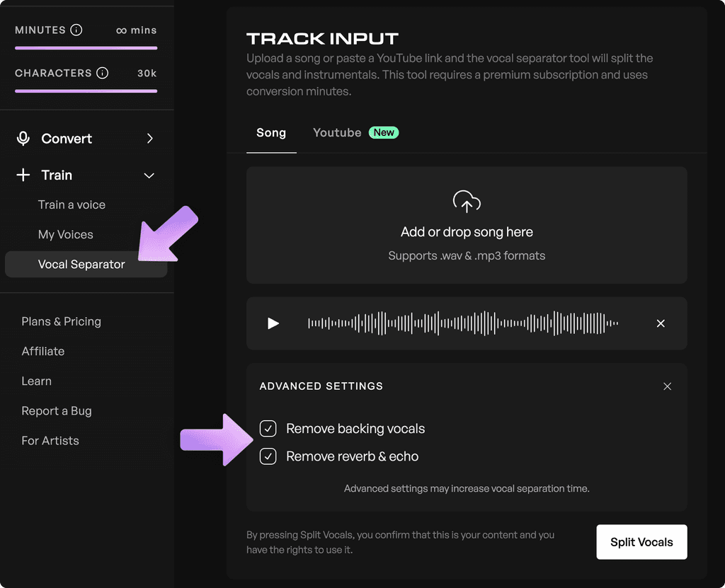The image size is (725, 588).
Task: Select Vocal Separator in the sidebar
Action: 83,264
